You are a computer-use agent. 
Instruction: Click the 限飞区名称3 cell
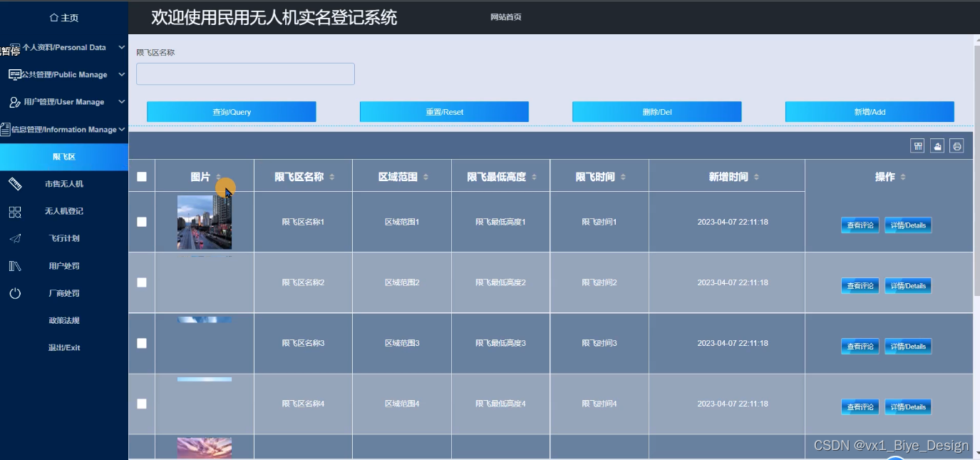click(x=303, y=343)
